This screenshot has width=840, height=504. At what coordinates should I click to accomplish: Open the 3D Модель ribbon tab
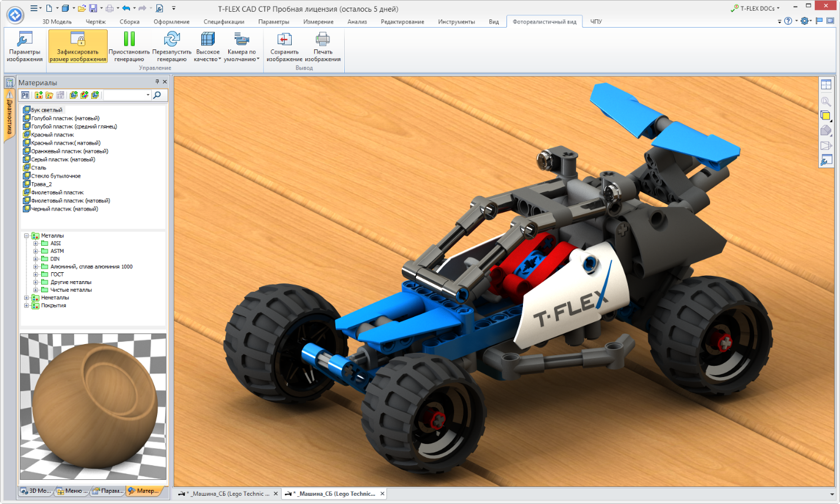pyautogui.click(x=57, y=22)
